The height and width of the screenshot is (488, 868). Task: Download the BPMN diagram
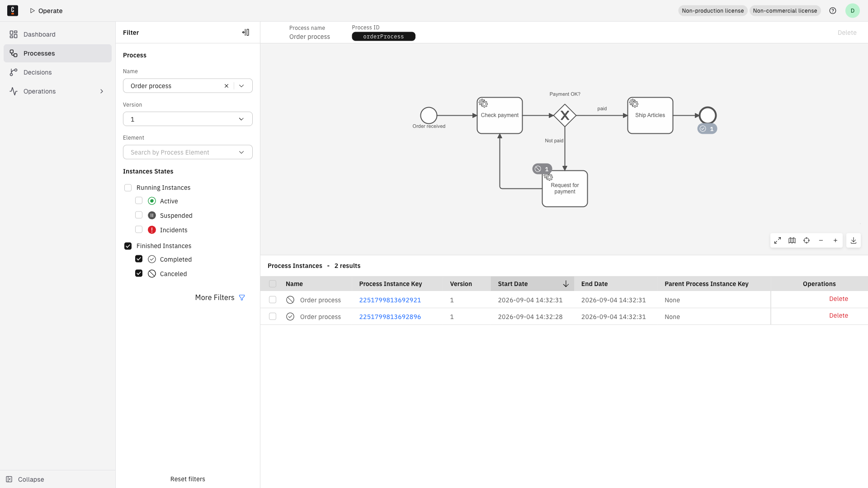854,240
